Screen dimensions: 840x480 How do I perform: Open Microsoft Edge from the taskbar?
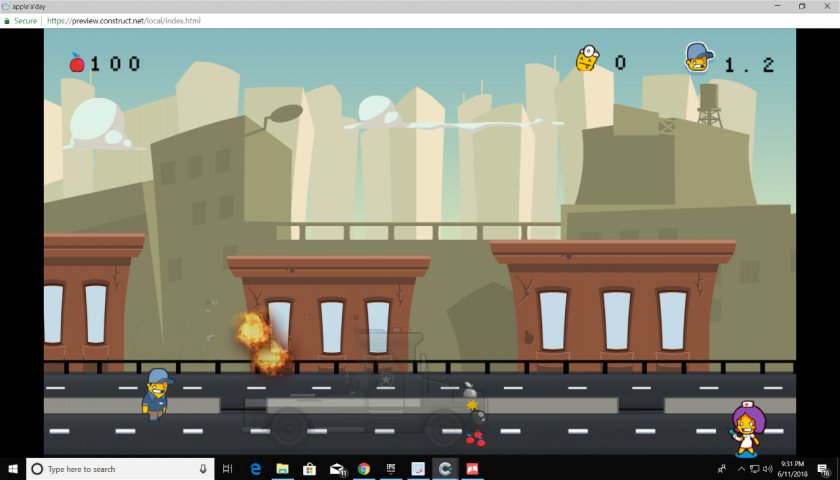[255, 468]
